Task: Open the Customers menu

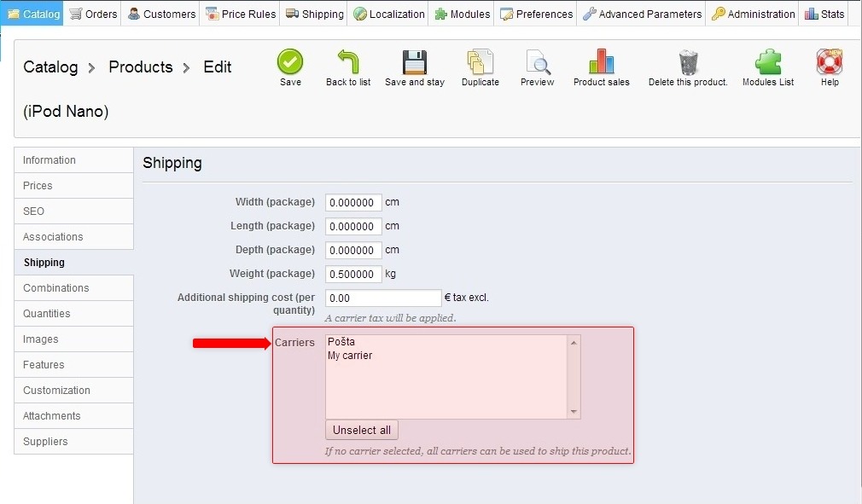Action: (161, 14)
